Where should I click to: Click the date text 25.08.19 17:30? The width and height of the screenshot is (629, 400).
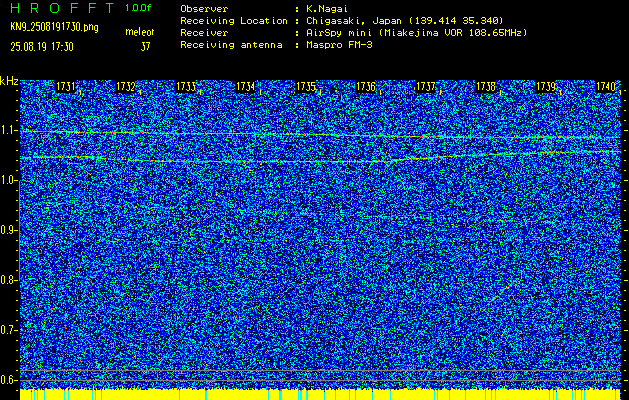[42, 47]
